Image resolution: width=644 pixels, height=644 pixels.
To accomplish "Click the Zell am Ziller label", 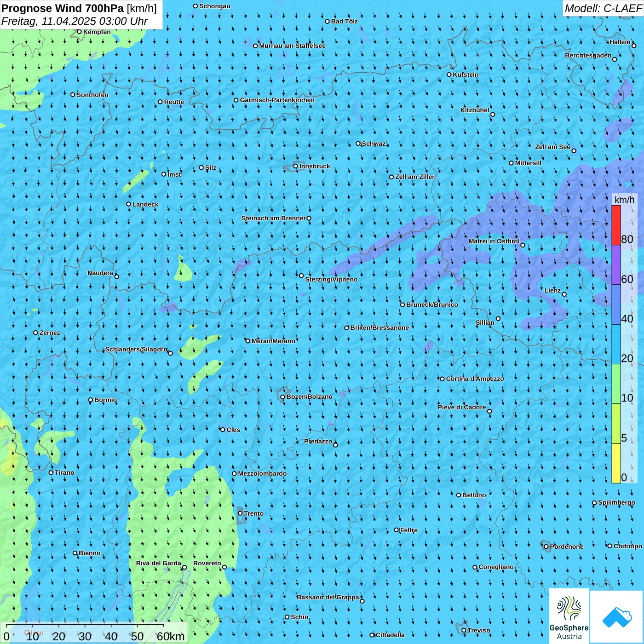I will 414,177.
